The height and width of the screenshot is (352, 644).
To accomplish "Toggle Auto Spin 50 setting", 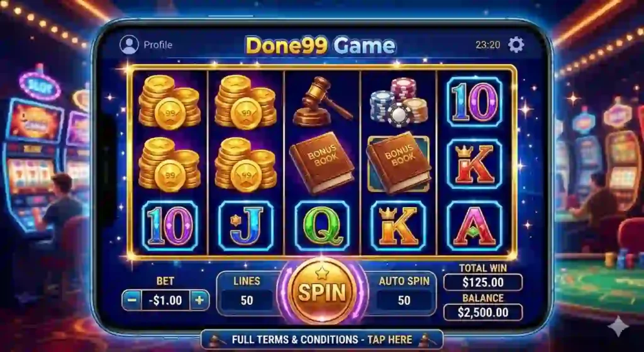I will pos(404,300).
